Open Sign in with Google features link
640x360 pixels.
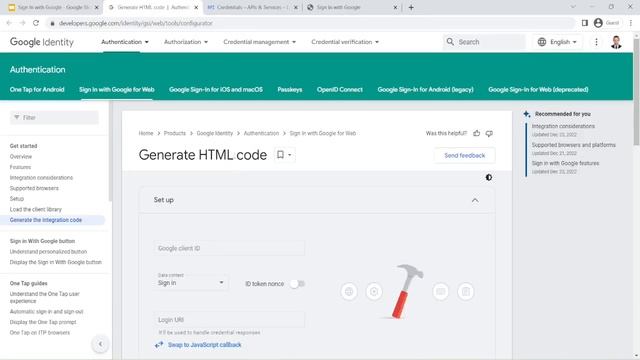tap(565, 163)
